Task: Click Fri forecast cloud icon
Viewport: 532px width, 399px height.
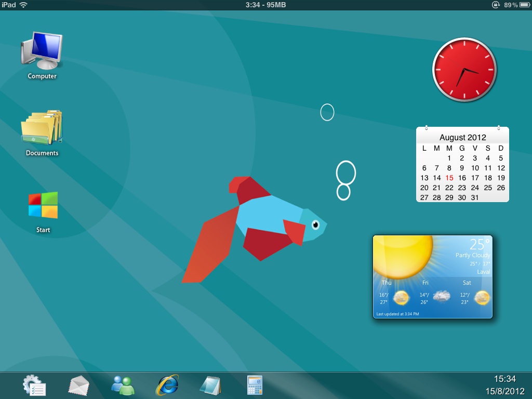Action: pyautogui.click(x=442, y=296)
